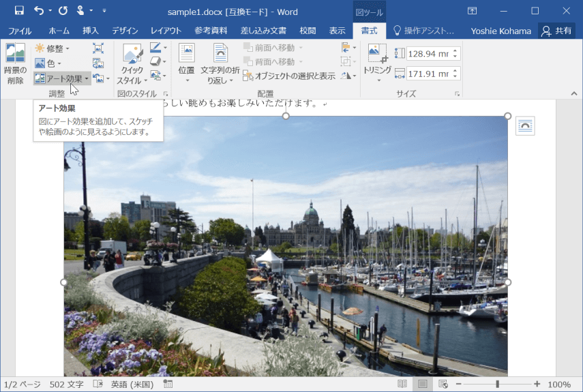This screenshot has width=583, height=392.
Task: Click the 1/2 ページ page indicator
Action: click(x=23, y=385)
